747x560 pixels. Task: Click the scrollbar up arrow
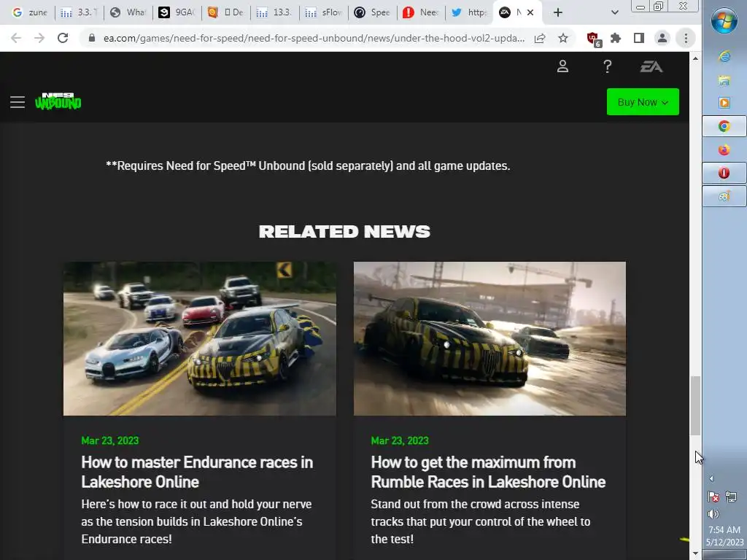[x=695, y=58]
